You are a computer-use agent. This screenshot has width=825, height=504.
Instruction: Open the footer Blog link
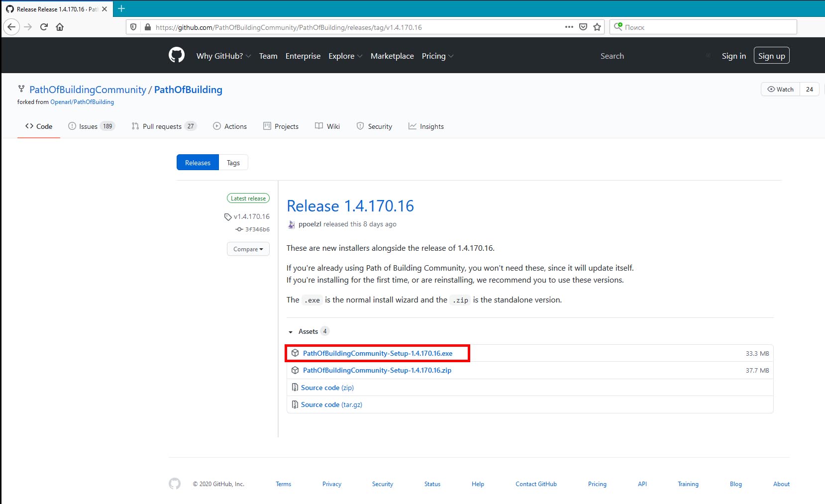[x=736, y=484]
